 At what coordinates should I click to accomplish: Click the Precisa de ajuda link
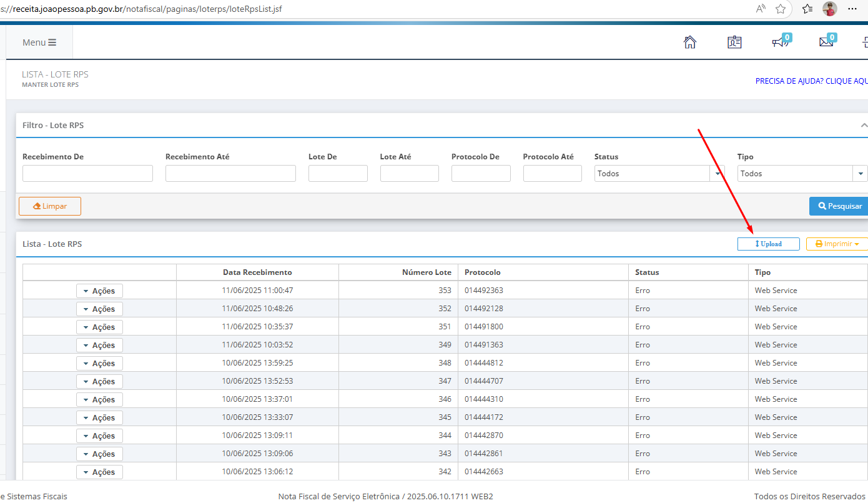coord(811,81)
